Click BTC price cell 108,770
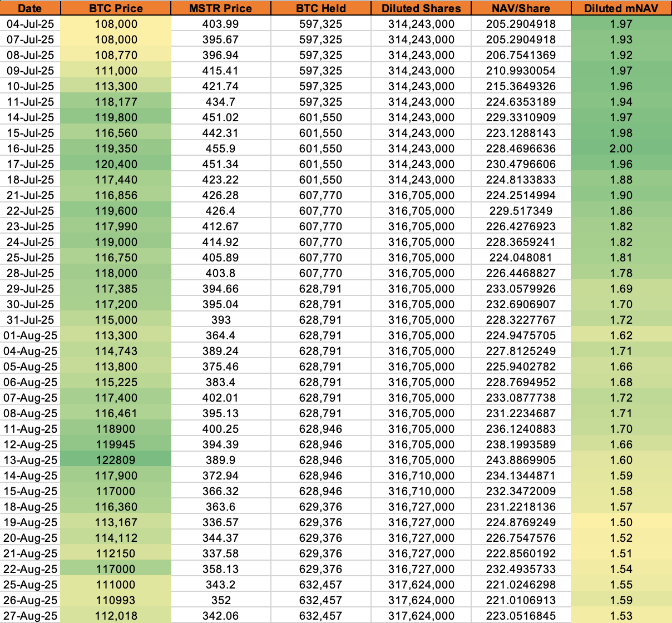672x623 pixels. [116, 55]
